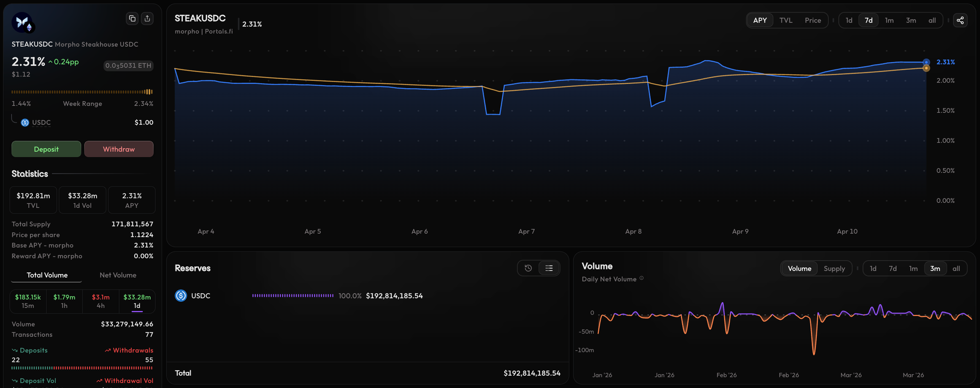Image resolution: width=980 pixels, height=388 pixels.
Task: Set main chart range to 1d
Action: [x=849, y=20]
